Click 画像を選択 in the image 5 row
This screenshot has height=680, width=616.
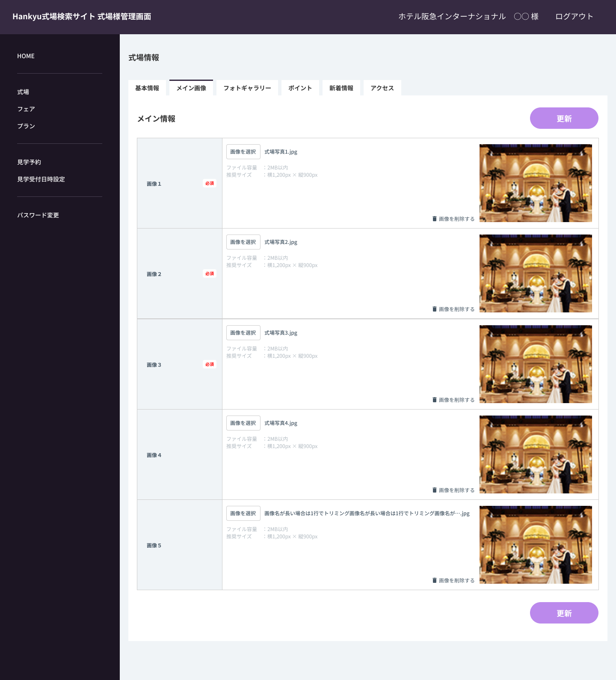[243, 514]
